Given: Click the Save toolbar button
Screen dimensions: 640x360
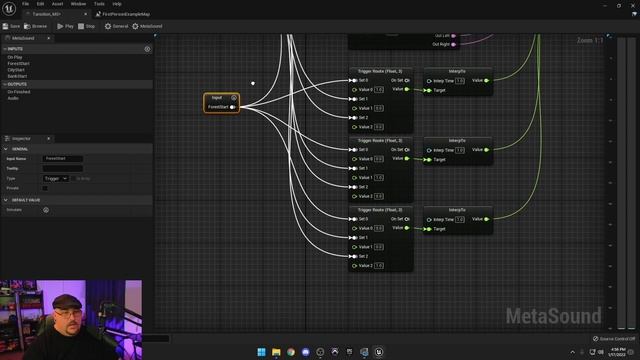Looking at the screenshot, I should pyautogui.click(x=11, y=26).
